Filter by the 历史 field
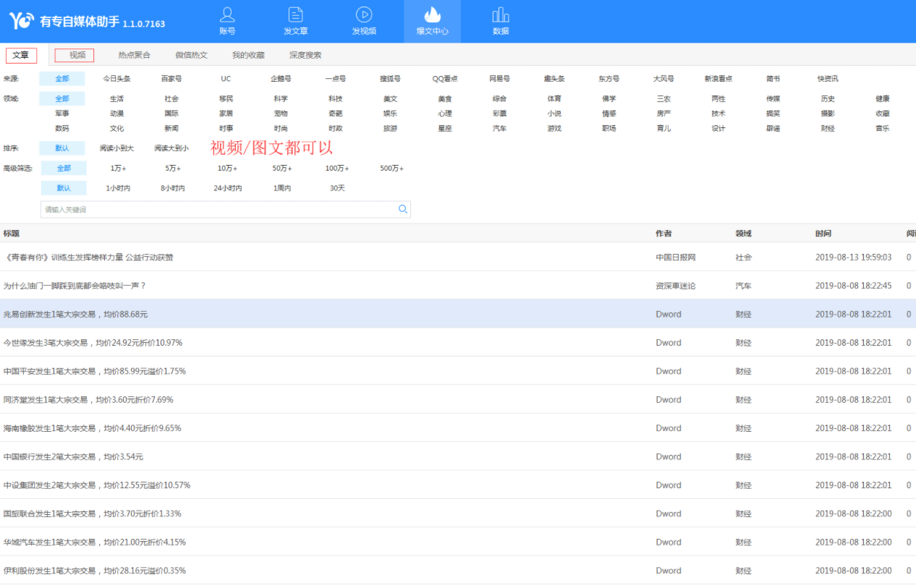 828,99
